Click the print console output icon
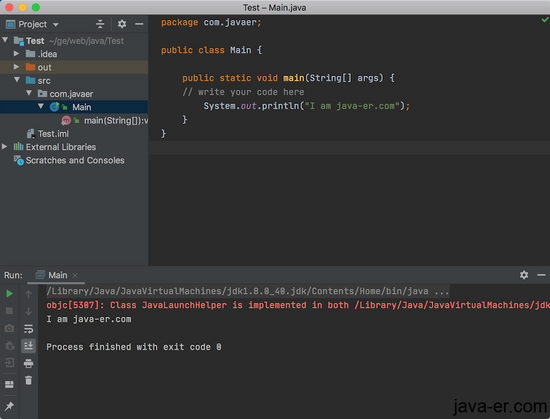 tap(28, 363)
